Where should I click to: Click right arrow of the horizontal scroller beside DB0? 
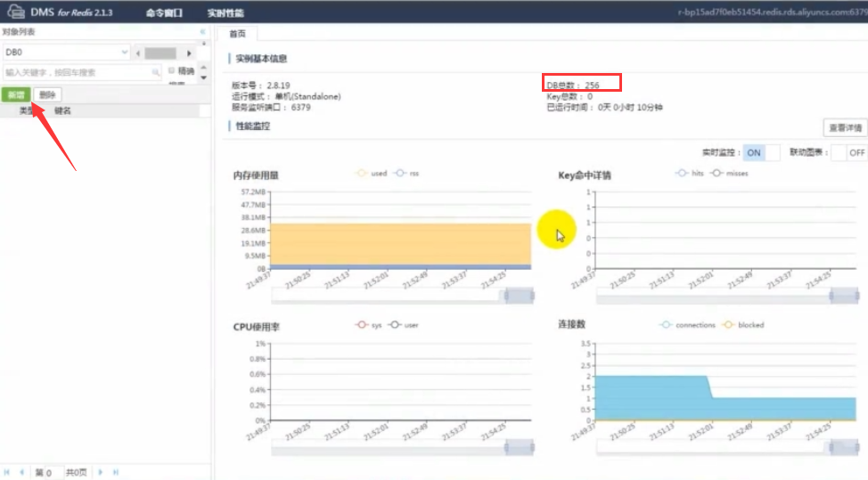click(189, 53)
